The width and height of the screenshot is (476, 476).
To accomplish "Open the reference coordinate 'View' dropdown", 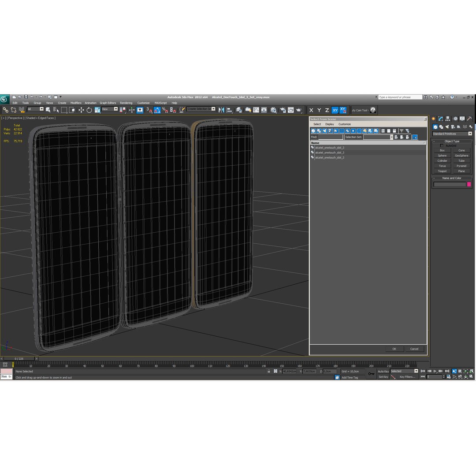I will coord(110,109).
